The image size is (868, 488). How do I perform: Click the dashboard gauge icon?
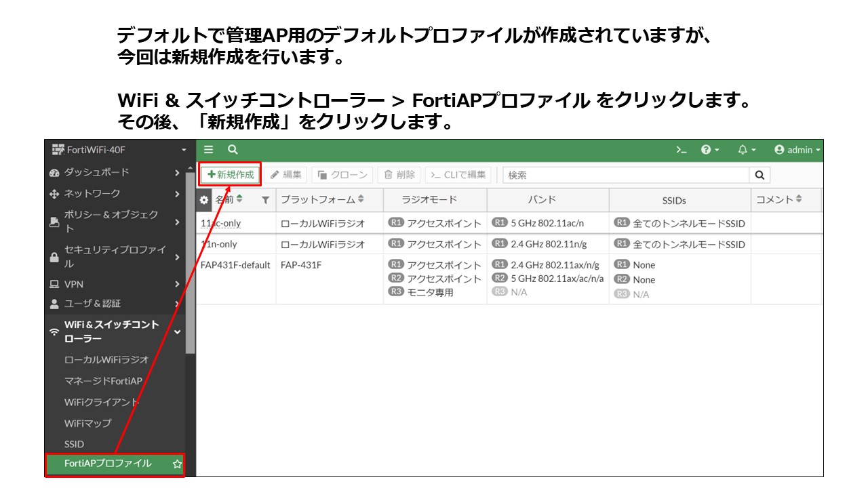point(55,173)
